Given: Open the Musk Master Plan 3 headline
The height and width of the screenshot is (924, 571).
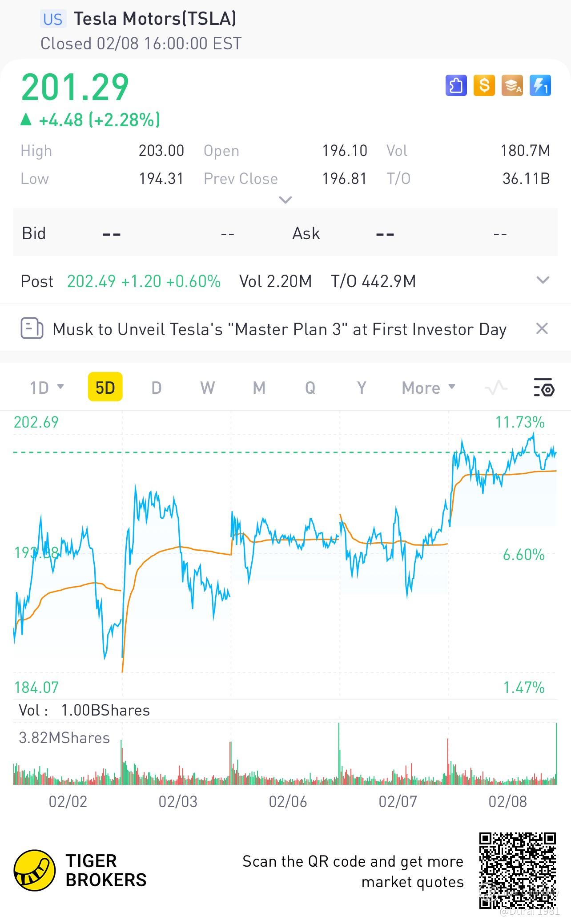Looking at the screenshot, I should 279,329.
